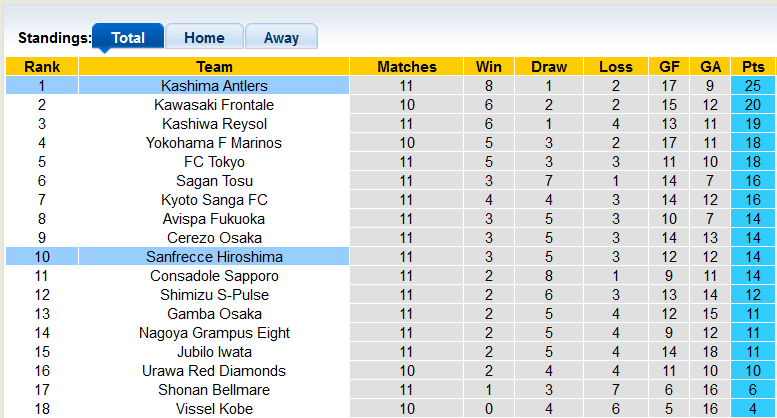The height and width of the screenshot is (418, 777).
Task: Open the FC Tokyo link
Action: point(214,162)
